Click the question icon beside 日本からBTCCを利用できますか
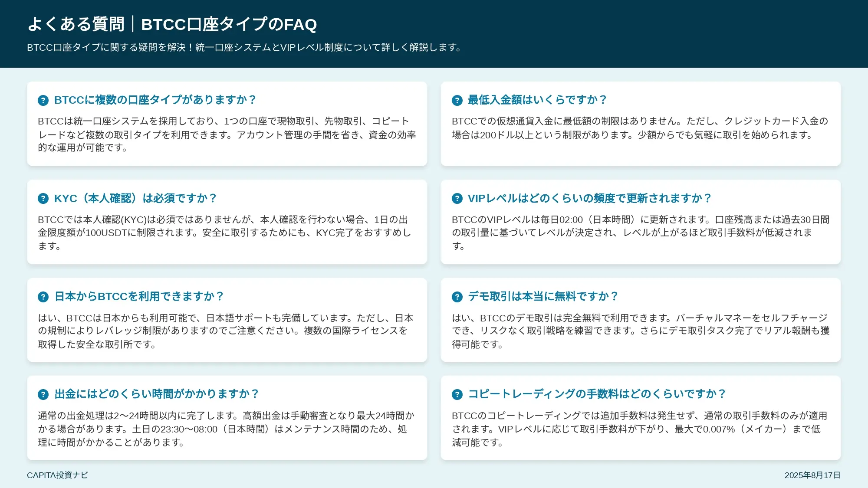Image resolution: width=868 pixels, height=488 pixels. (x=43, y=297)
